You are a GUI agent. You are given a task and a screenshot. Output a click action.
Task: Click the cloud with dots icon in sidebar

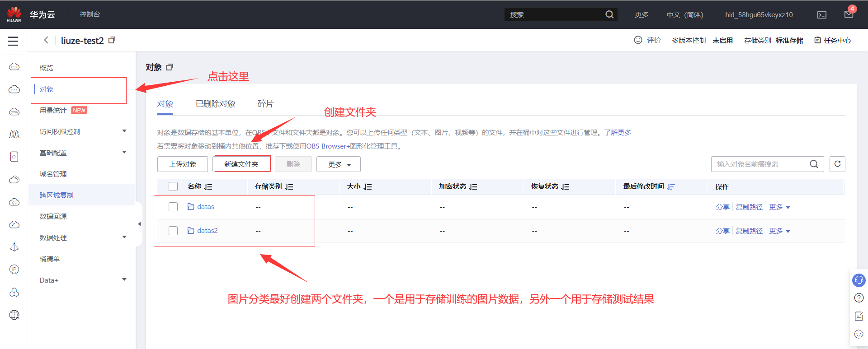(14, 89)
